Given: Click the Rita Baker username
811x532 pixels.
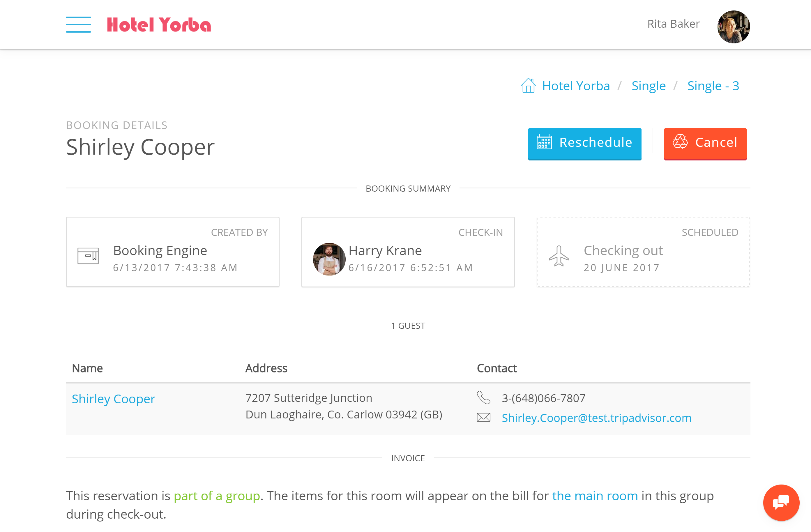Looking at the screenshot, I should pos(673,24).
